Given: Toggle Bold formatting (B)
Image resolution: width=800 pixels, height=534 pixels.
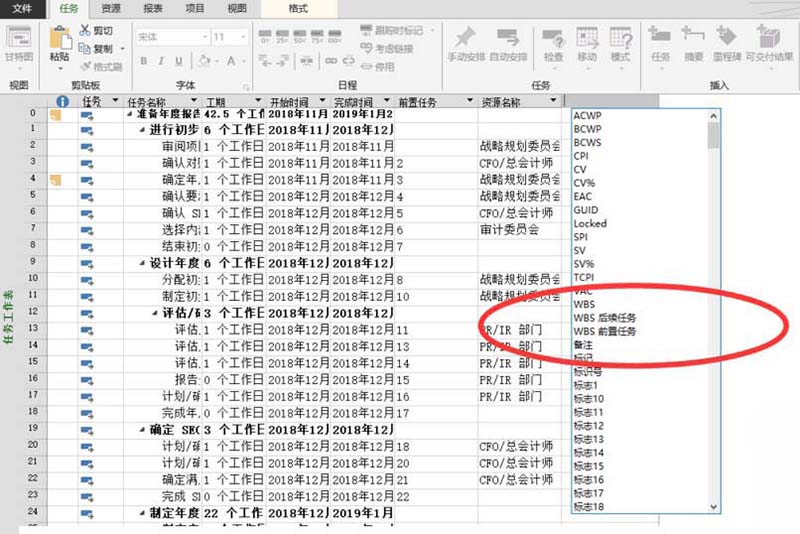Looking at the screenshot, I should [x=144, y=61].
